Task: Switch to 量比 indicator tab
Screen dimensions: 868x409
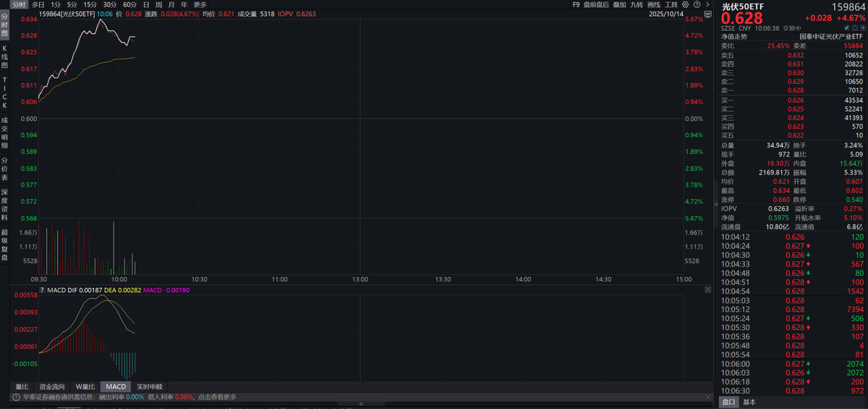Action: coord(22,387)
